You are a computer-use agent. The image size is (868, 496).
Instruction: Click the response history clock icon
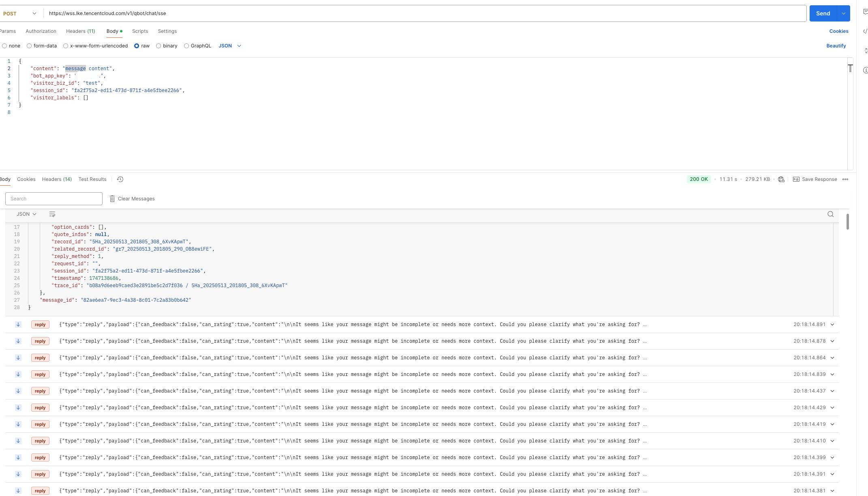[x=120, y=179]
